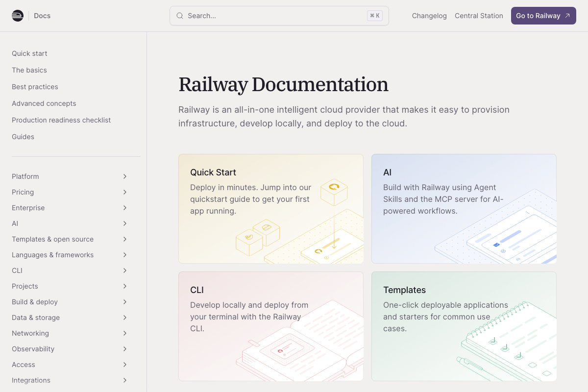
Task: Open Guides in sidebar
Action: 23,137
